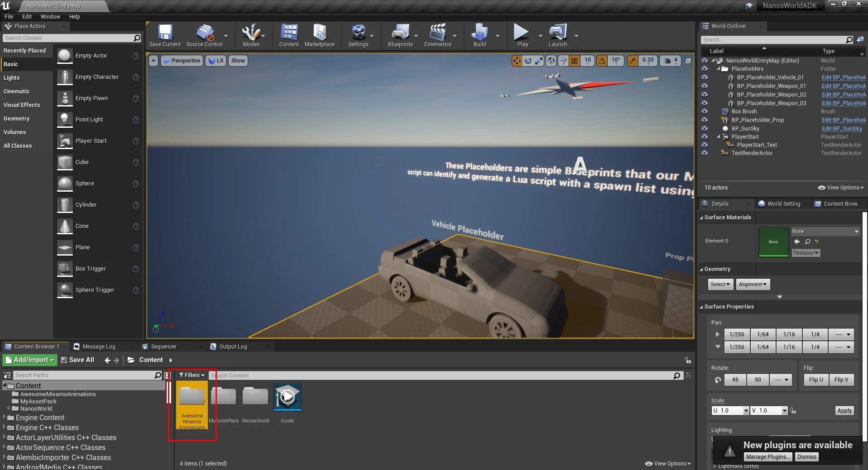
Task: Collapse the Placeholders folder in World Outliner
Action: click(719, 69)
